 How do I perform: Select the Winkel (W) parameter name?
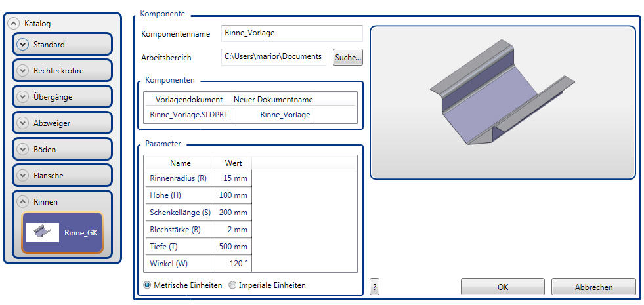[x=180, y=264]
